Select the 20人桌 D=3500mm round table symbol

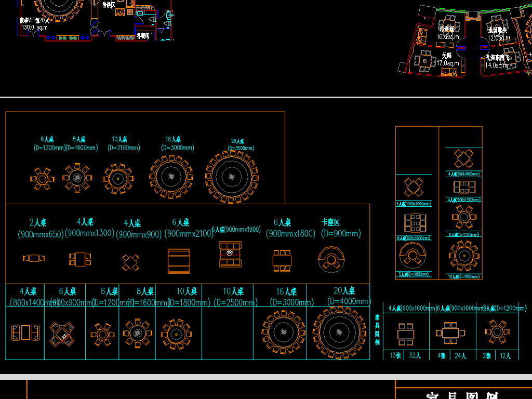point(231,177)
